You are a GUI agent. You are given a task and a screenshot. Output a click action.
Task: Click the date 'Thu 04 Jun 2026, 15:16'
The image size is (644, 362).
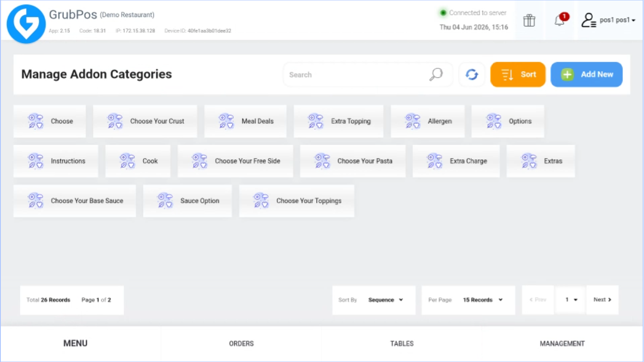tap(474, 27)
